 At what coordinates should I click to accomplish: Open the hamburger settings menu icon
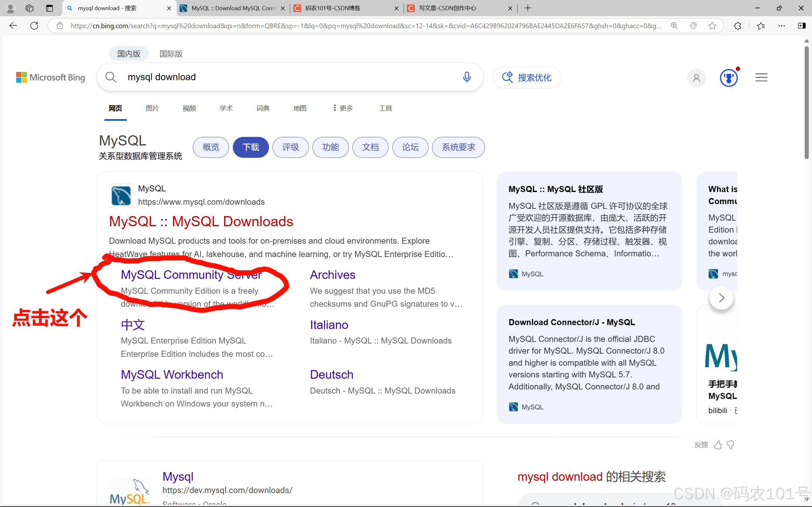click(x=761, y=77)
